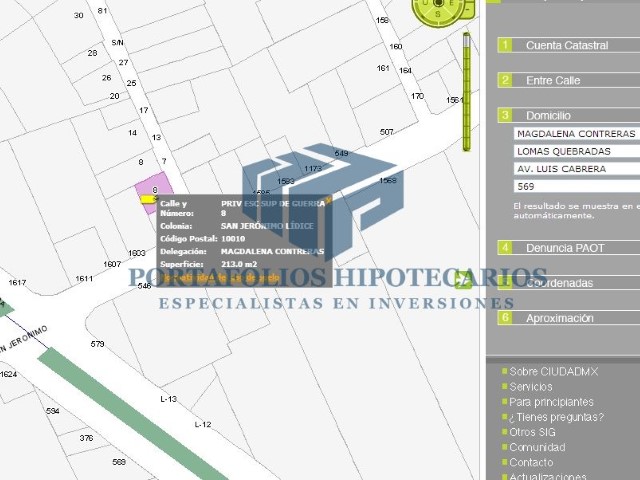Open the Comunidad link
This screenshot has width=640, height=480.
[537, 447]
